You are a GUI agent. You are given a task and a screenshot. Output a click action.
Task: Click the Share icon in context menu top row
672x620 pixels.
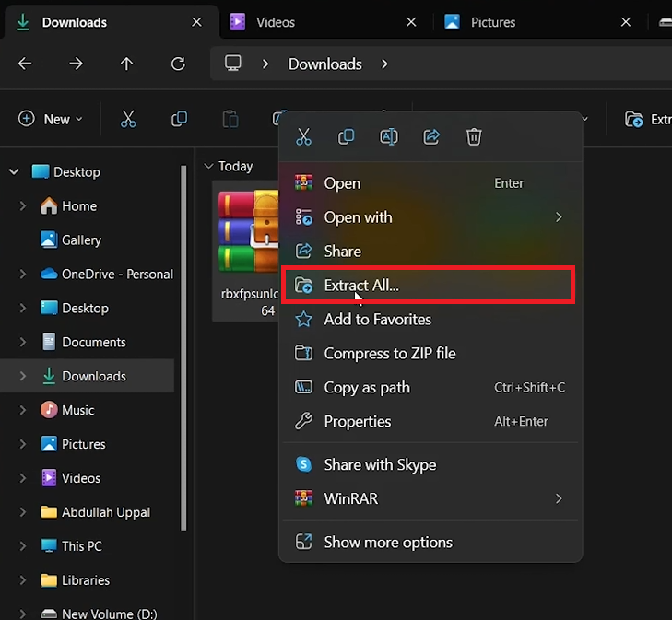coord(431,137)
